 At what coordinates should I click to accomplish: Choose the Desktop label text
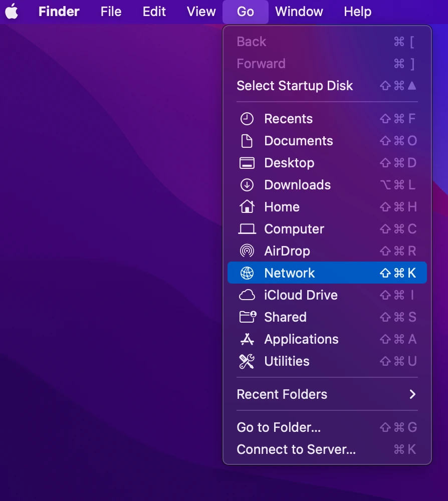point(289,163)
